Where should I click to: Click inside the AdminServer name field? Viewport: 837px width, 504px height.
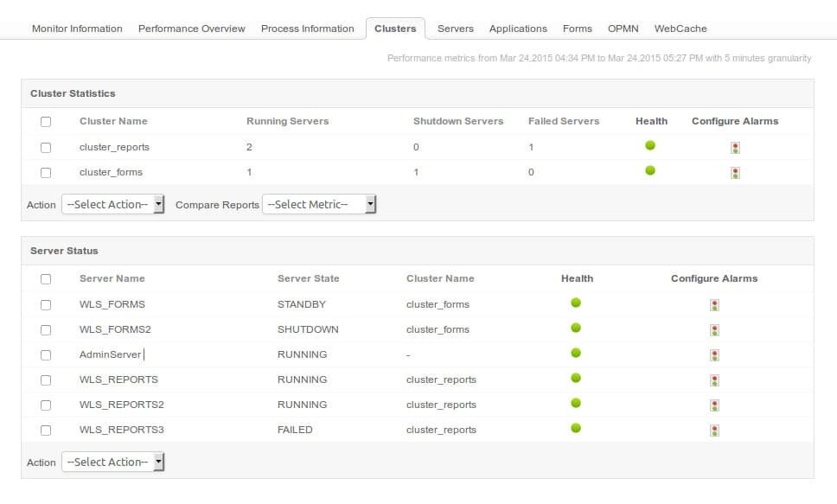pos(109,354)
